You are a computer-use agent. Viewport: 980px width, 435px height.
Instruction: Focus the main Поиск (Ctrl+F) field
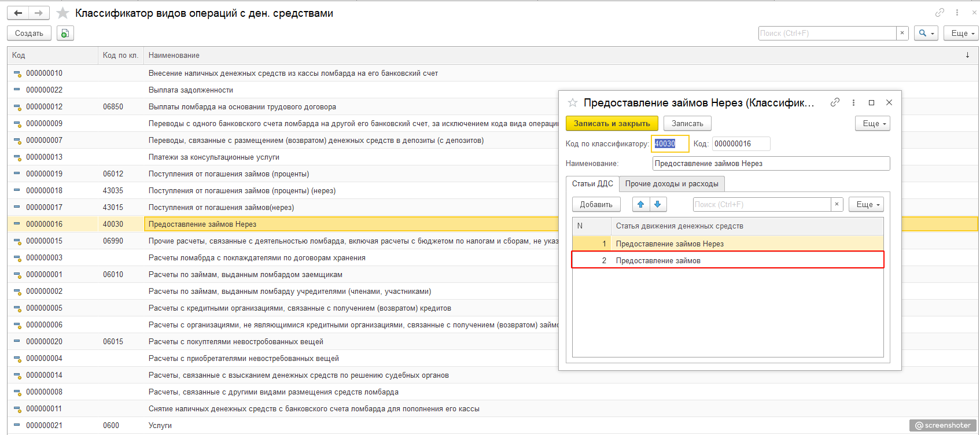pos(827,34)
